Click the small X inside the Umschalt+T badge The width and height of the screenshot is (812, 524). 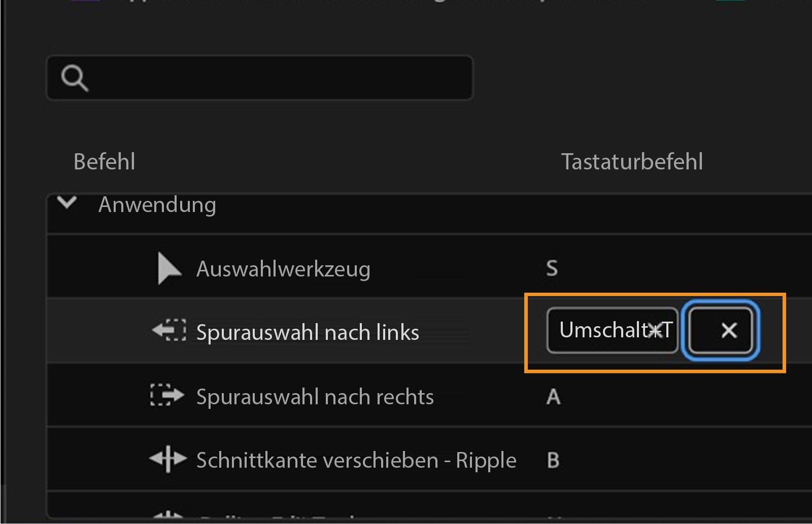(656, 331)
